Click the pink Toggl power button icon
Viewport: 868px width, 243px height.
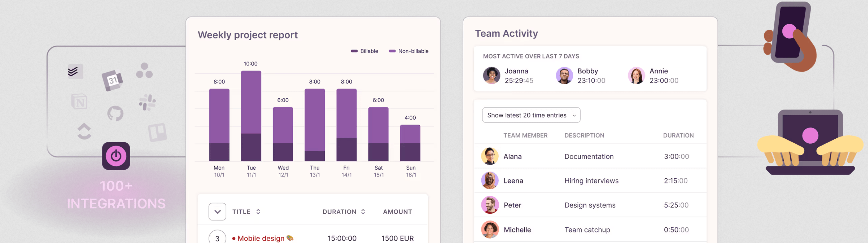116,156
